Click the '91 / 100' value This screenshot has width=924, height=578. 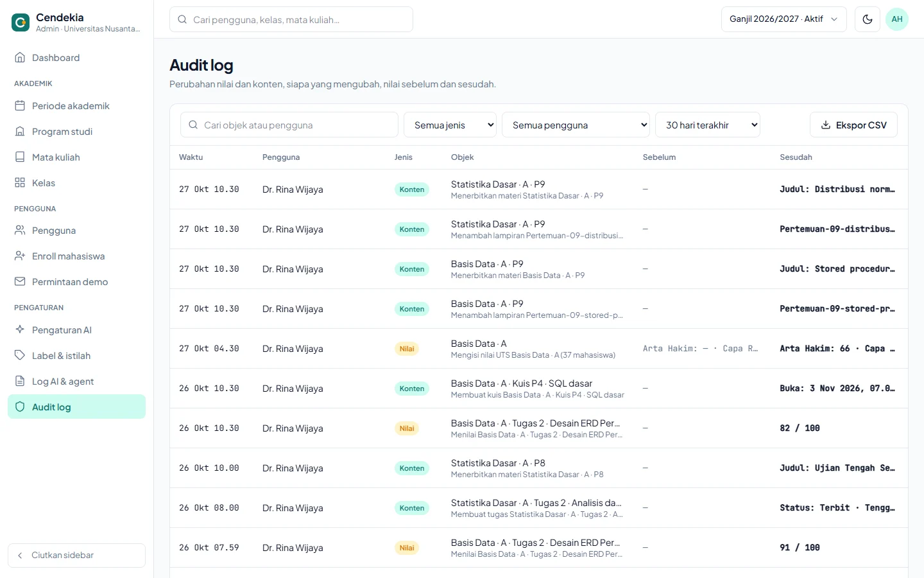point(800,548)
